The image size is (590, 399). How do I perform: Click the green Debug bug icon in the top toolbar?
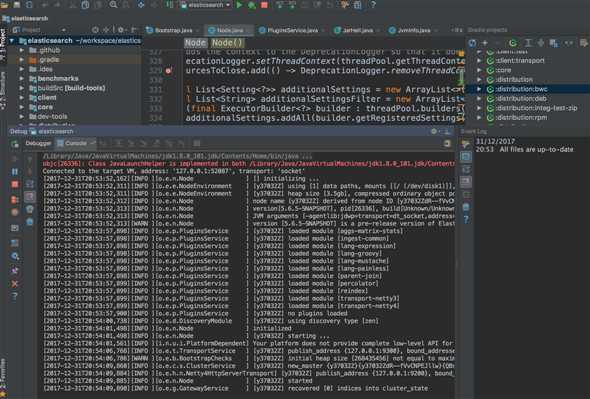[x=252, y=5]
